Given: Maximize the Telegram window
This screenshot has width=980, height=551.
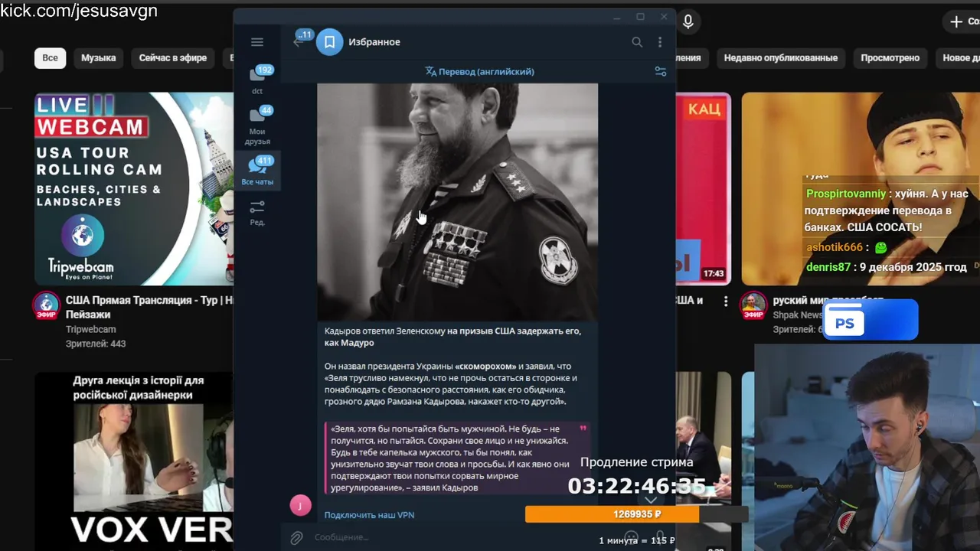Looking at the screenshot, I should [641, 17].
